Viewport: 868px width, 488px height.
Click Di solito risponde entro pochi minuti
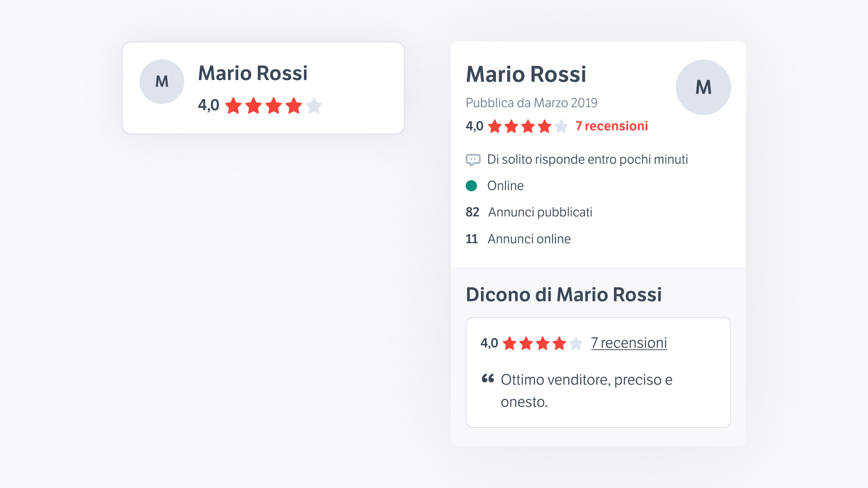tap(587, 160)
